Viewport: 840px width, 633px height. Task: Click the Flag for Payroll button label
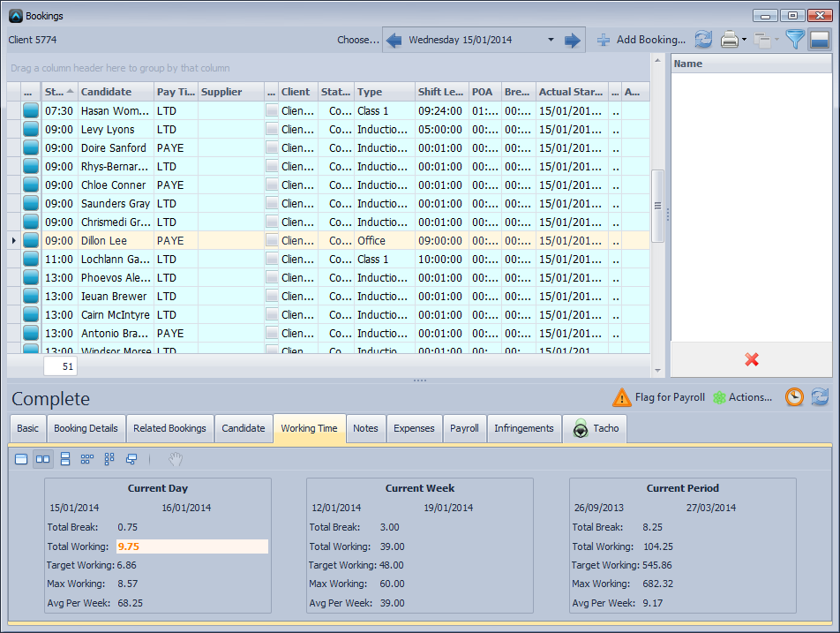[x=670, y=397]
